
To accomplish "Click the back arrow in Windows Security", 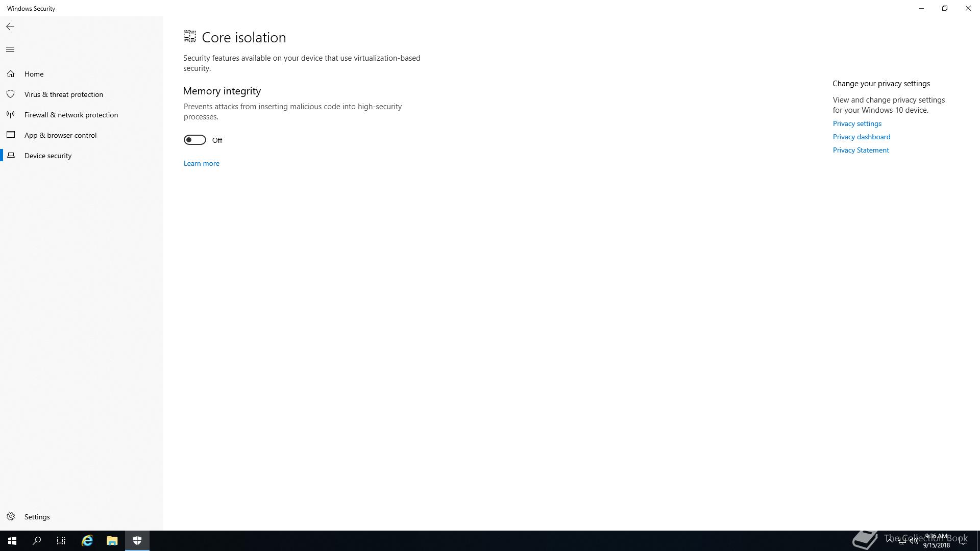I will [x=10, y=27].
